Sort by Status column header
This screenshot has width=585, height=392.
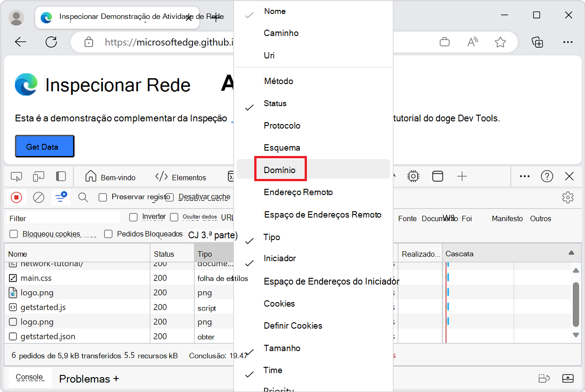(x=172, y=254)
